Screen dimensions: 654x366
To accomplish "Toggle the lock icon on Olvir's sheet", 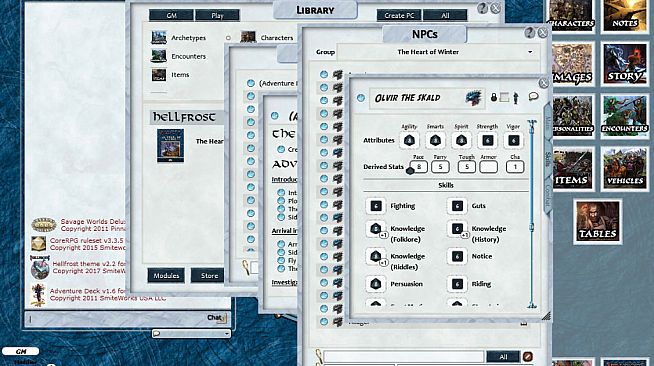I will tap(494, 98).
